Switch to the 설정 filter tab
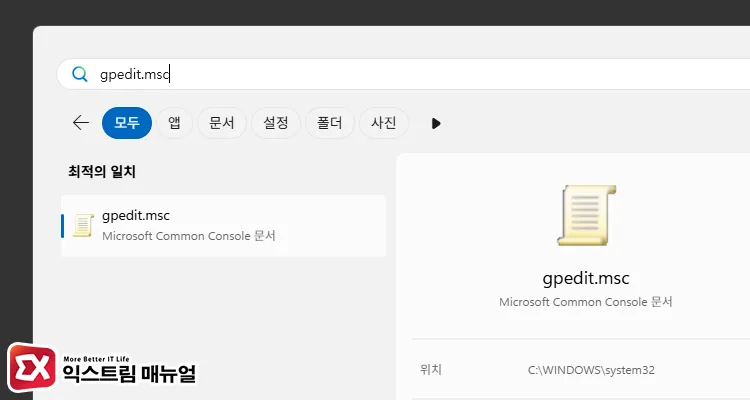 (276, 123)
